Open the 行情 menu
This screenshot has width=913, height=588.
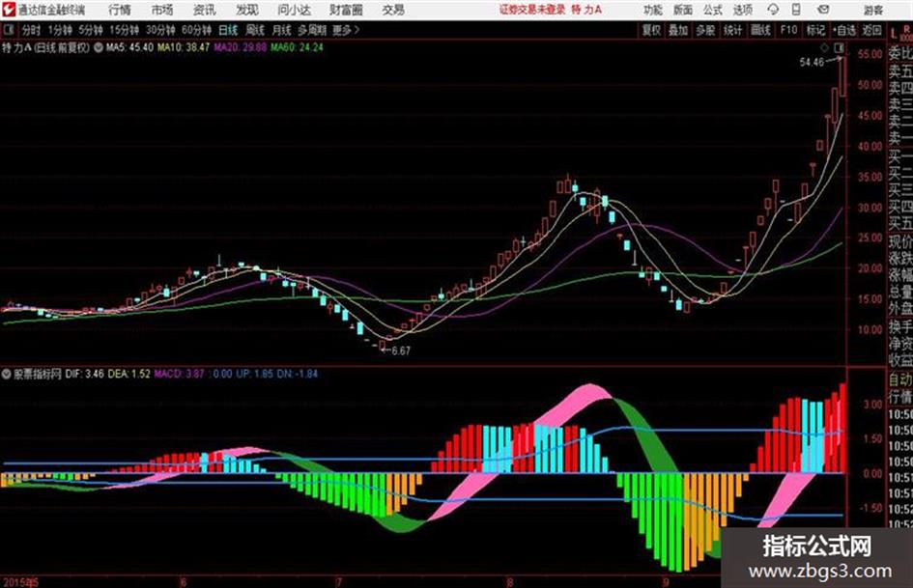pyautogui.click(x=120, y=10)
